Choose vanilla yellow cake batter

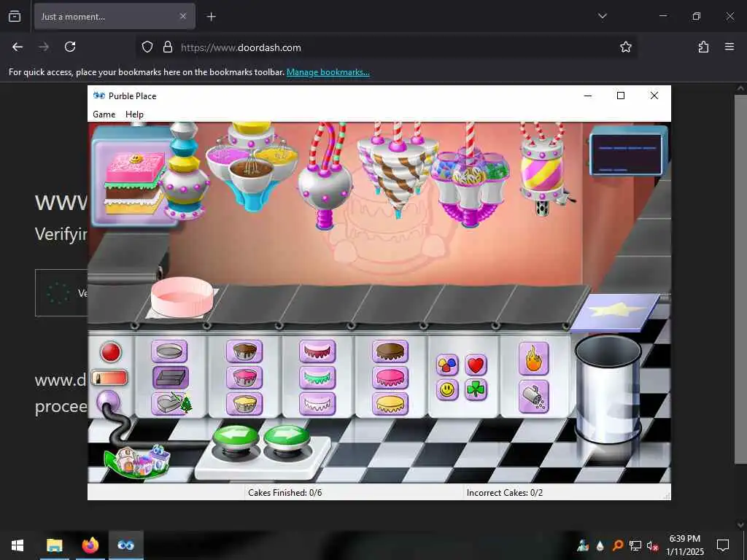coord(244,403)
